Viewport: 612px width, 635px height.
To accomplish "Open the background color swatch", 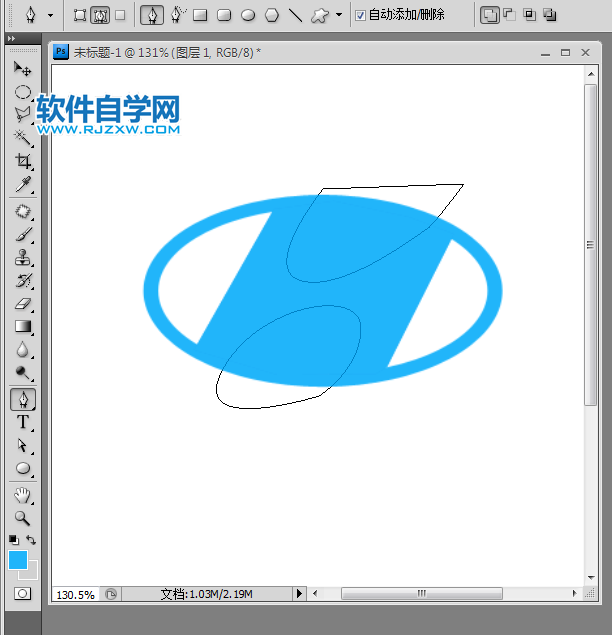I will click(32, 573).
